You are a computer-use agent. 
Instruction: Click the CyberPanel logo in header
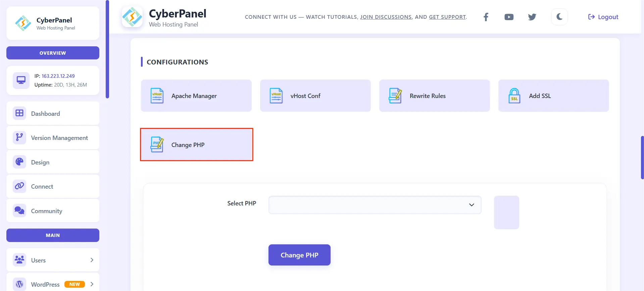point(132,17)
